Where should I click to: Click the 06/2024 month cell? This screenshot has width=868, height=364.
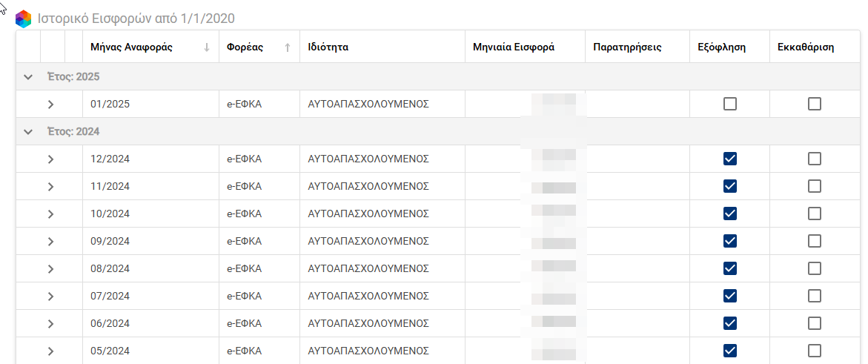point(110,323)
